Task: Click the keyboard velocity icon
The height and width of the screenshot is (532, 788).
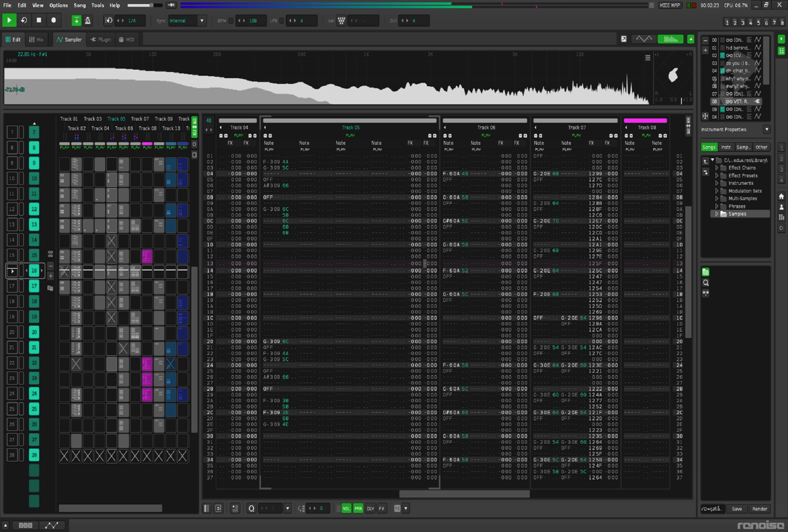Action: [341, 21]
